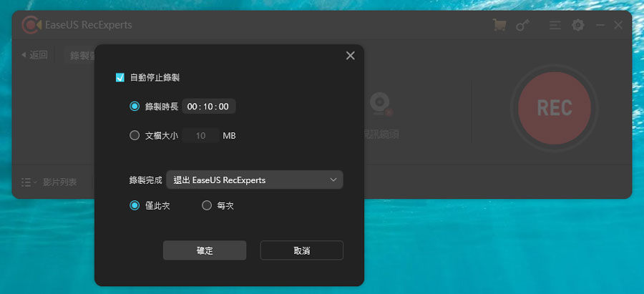The image size is (644, 294).
Task: Click the 確定 button
Action: pos(205,250)
